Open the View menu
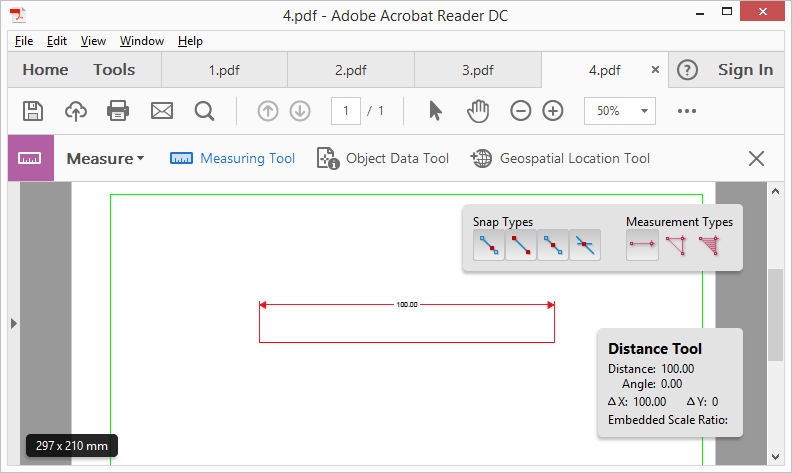This screenshot has height=473, width=792. 93,41
